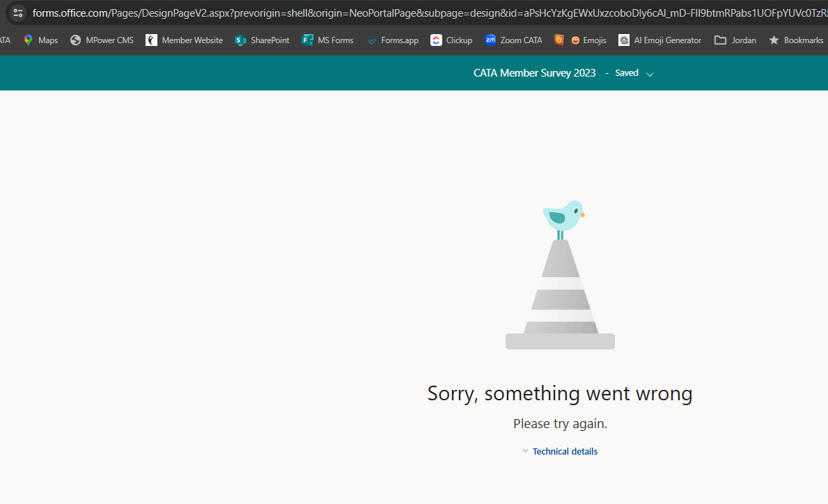Click the CATA Member Survey 2023 title

point(534,73)
